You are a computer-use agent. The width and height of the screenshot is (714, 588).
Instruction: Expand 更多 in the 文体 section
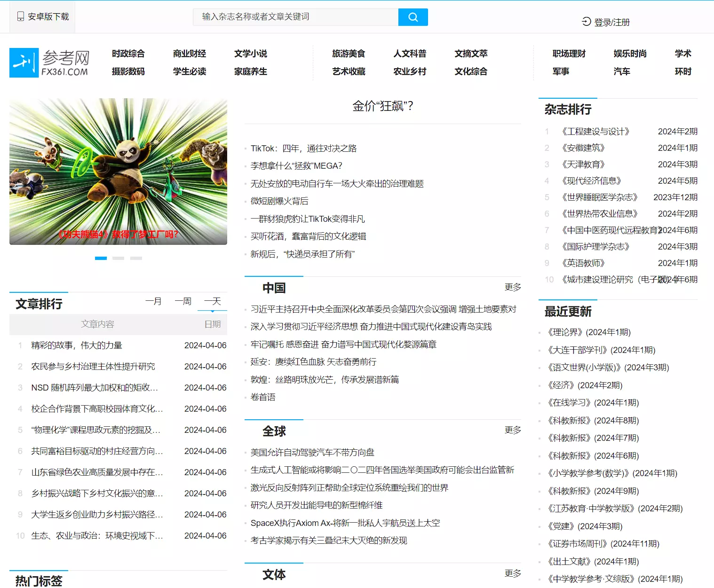[512, 573]
